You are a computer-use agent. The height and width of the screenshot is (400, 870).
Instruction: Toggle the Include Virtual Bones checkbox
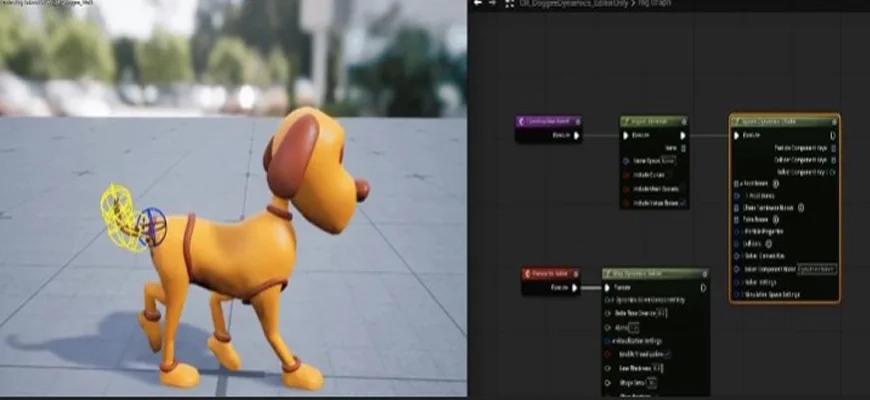[x=683, y=204]
